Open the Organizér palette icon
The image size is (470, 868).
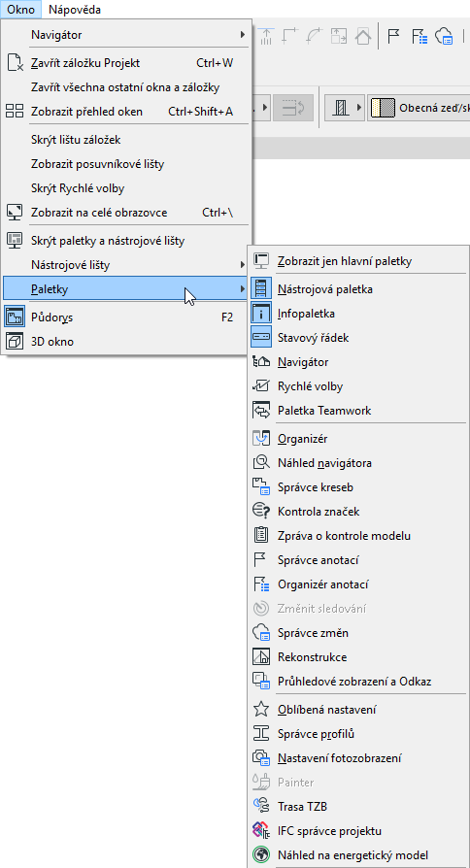tap(260, 439)
